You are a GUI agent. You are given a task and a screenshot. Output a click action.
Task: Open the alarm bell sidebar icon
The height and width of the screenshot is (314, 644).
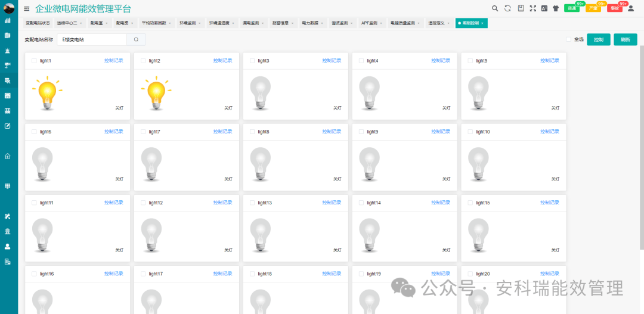point(7,51)
